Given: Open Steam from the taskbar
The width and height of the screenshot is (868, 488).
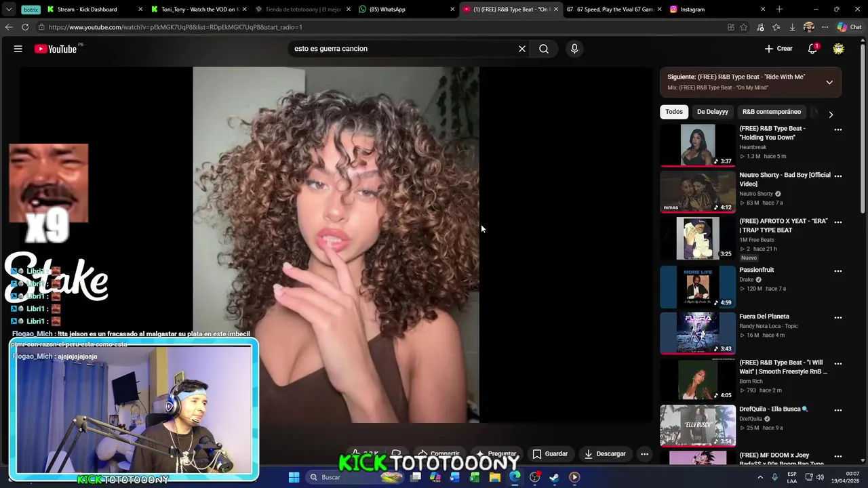Looking at the screenshot, I should [x=554, y=477].
